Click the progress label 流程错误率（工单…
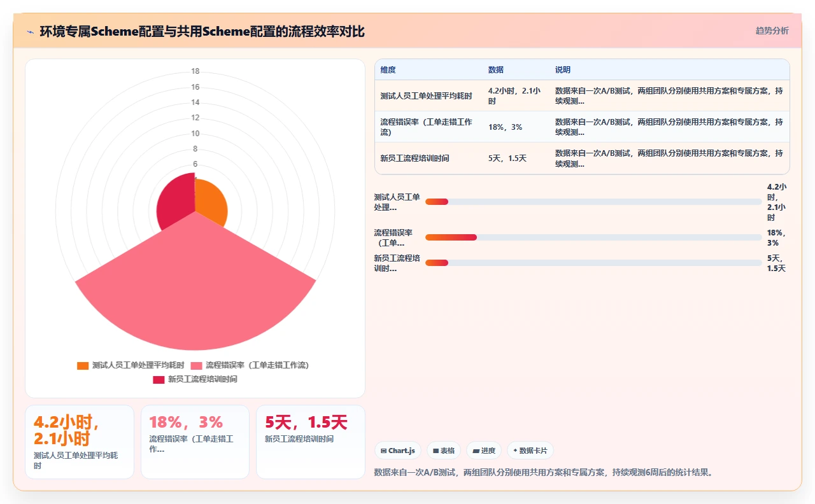Viewport: 815px width, 504px height. click(x=393, y=237)
